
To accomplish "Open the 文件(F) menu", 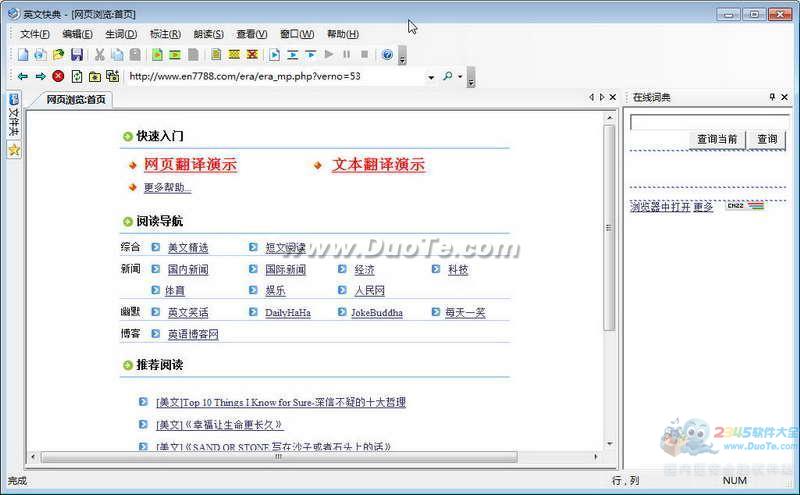I will point(35,34).
